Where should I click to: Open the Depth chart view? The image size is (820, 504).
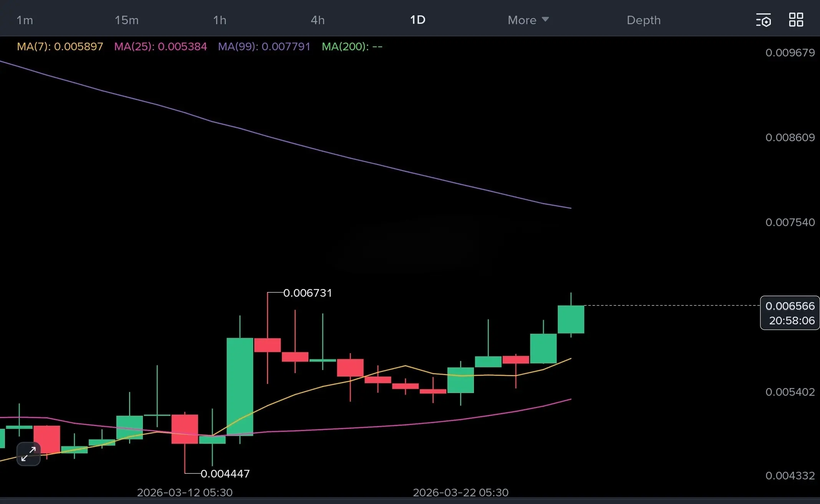point(643,20)
